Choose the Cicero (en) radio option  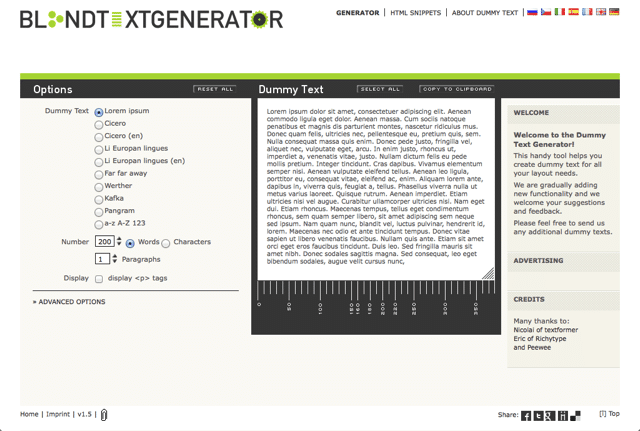point(99,137)
